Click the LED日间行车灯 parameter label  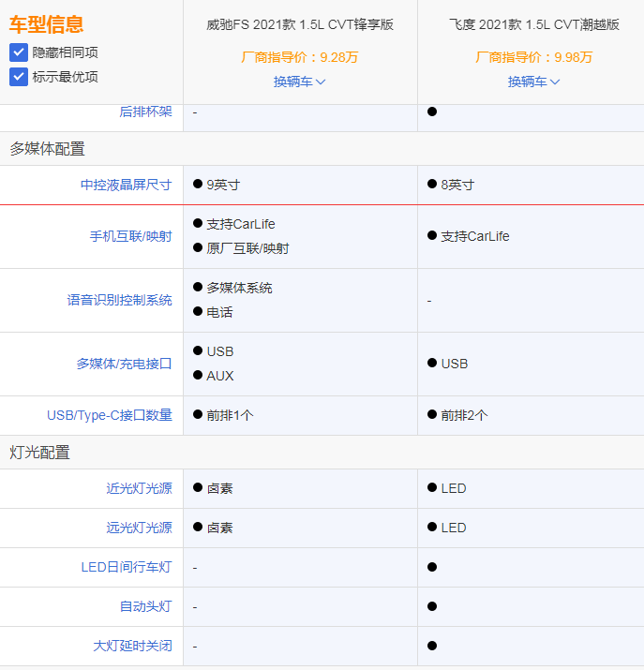pyautogui.click(x=127, y=567)
